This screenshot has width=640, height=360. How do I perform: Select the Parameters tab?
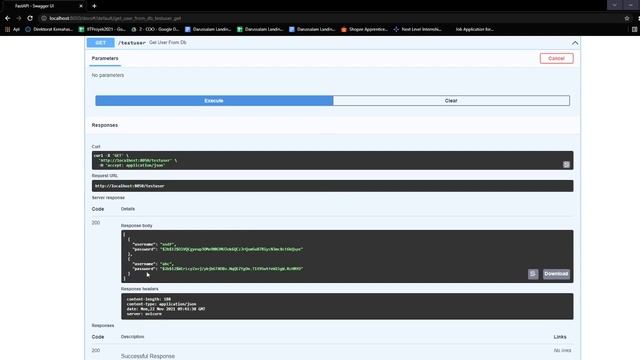pyautogui.click(x=105, y=58)
